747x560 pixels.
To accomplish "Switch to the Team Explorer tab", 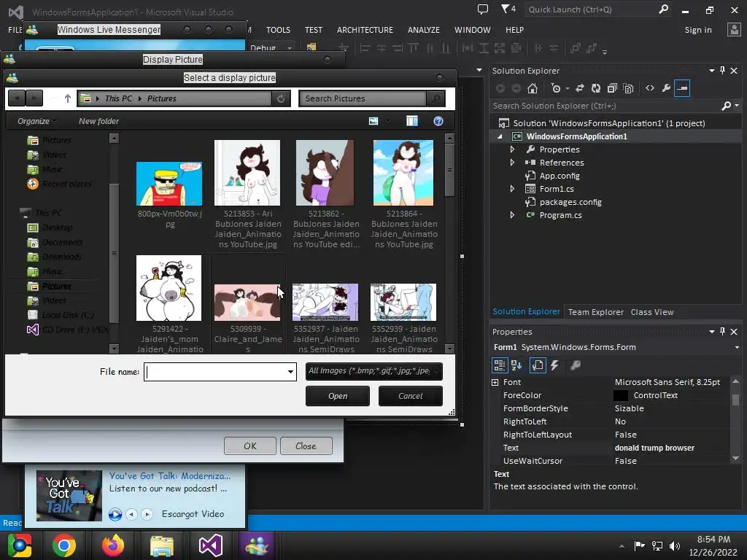I will [x=595, y=312].
